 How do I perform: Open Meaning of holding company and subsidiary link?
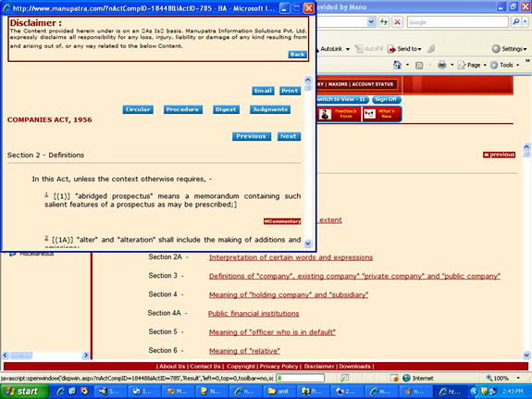(289, 294)
